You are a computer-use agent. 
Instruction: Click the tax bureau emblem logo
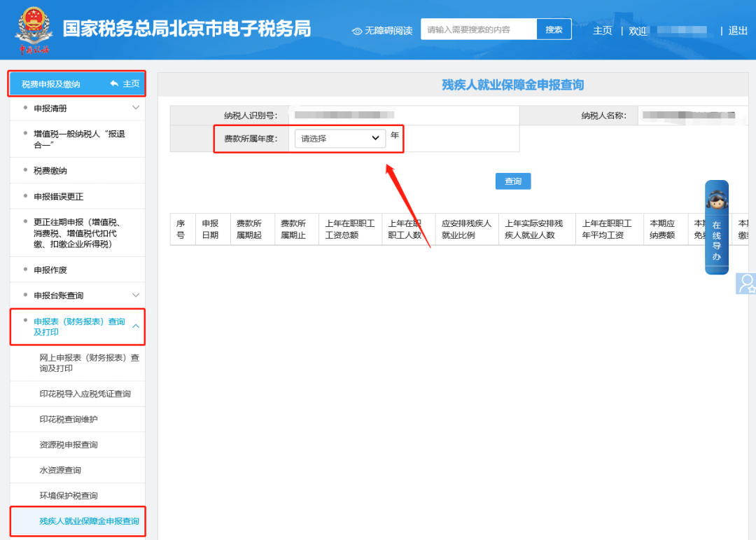(x=33, y=29)
